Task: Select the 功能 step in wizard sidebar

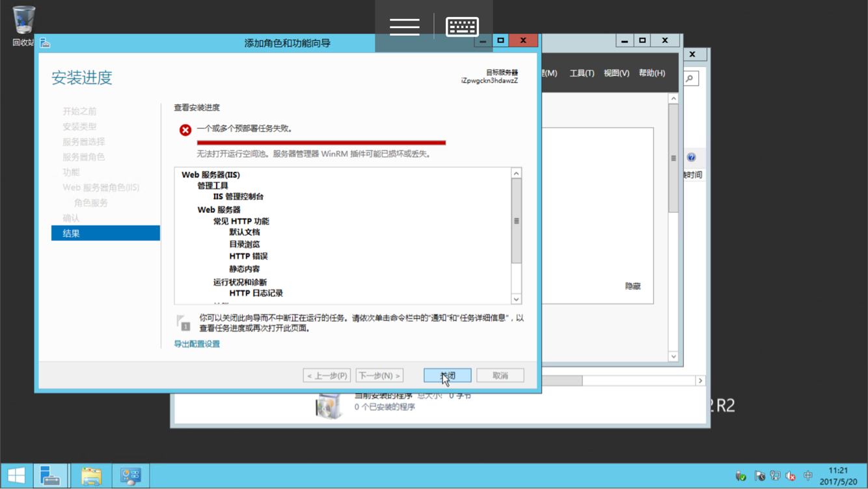Action: coord(71,173)
